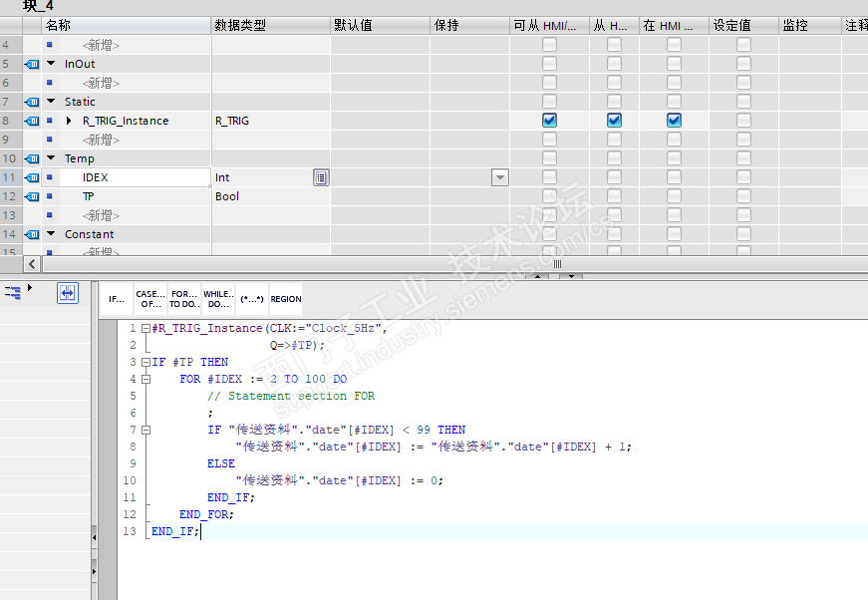Viewport: 868px width, 600px height.
Task: Place cursor on ELSE line 9
Action: pyautogui.click(x=221, y=463)
